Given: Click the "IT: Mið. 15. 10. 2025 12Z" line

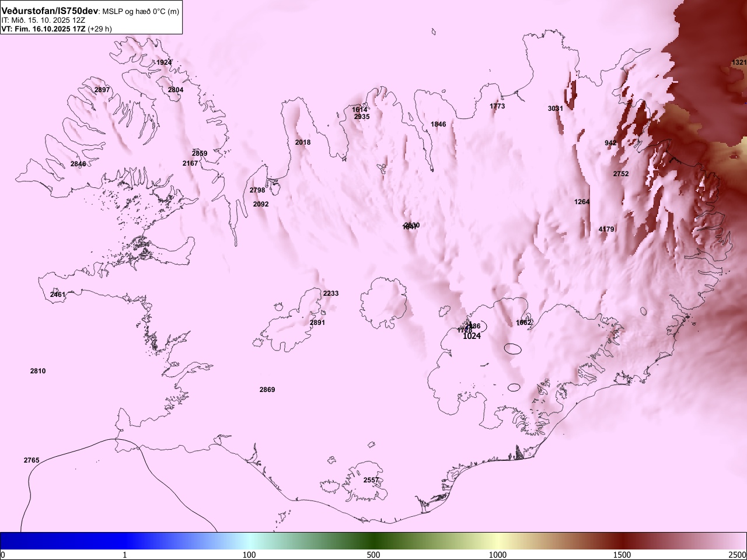Looking at the screenshot, I should tap(43, 20).
